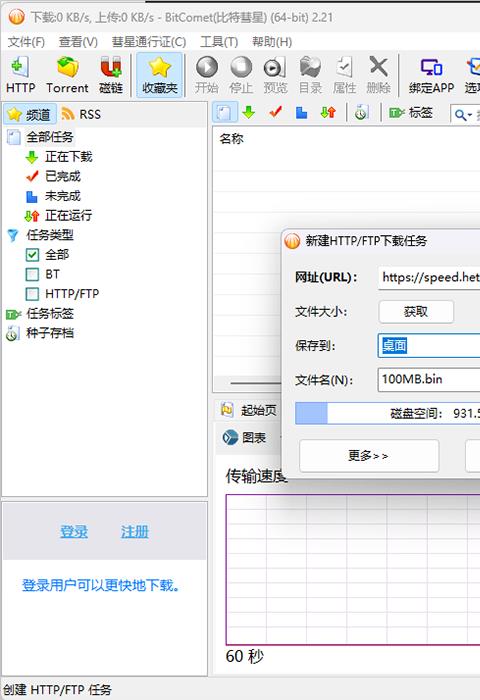Click the seed archive clock icon in list toolbar
This screenshot has height=700, width=480.
point(361,112)
